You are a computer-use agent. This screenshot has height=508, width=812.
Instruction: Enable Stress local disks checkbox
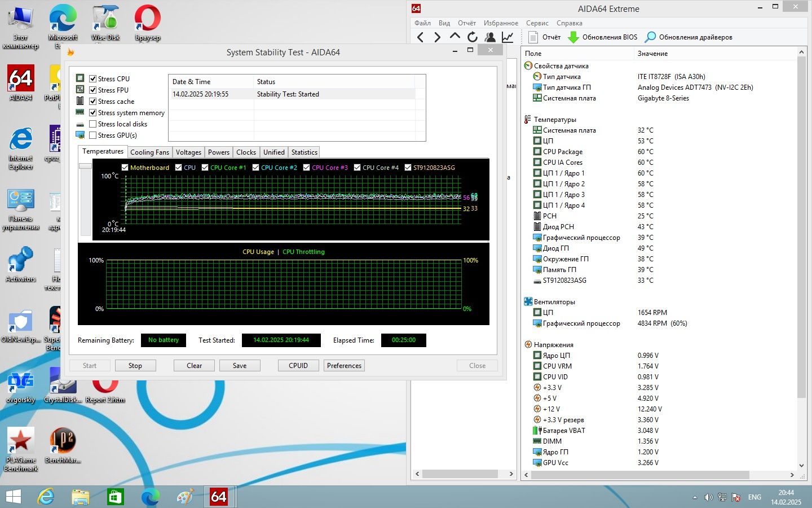point(93,124)
